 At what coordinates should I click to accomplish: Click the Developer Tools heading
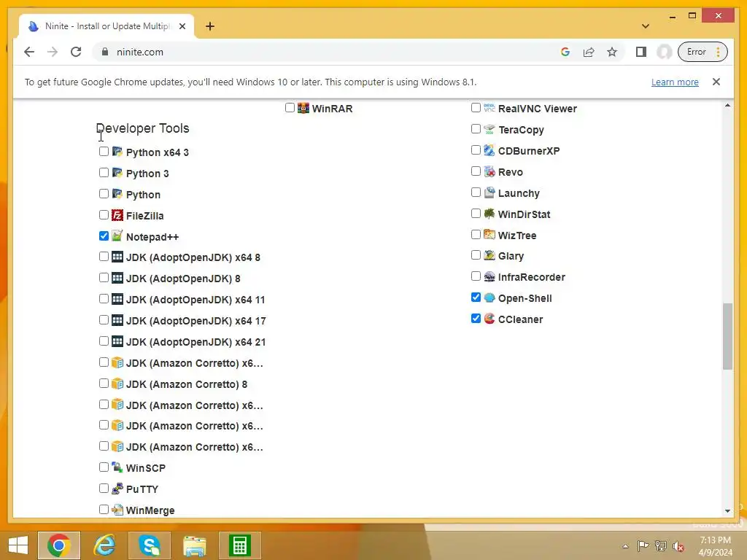tap(142, 128)
